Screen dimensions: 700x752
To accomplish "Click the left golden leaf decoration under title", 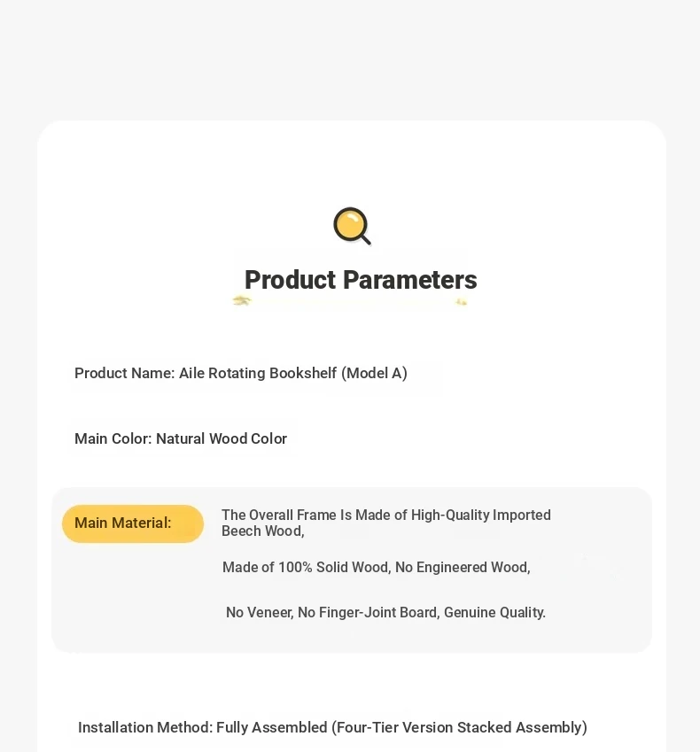I will tap(242, 300).
